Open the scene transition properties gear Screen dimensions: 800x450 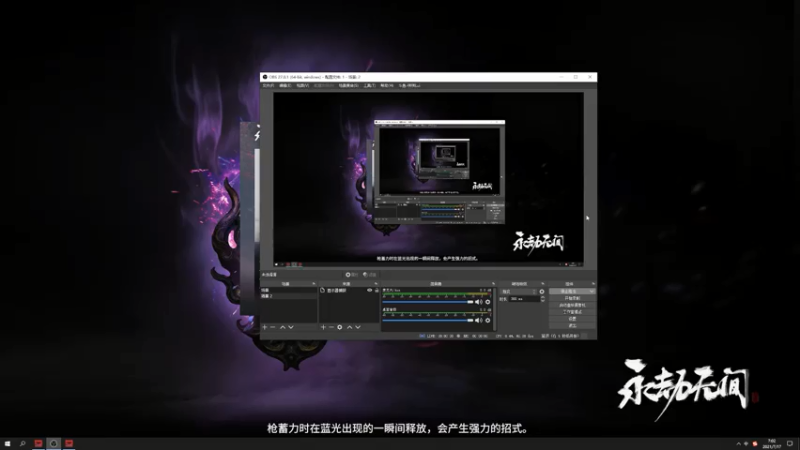pyautogui.click(x=542, y=291)
